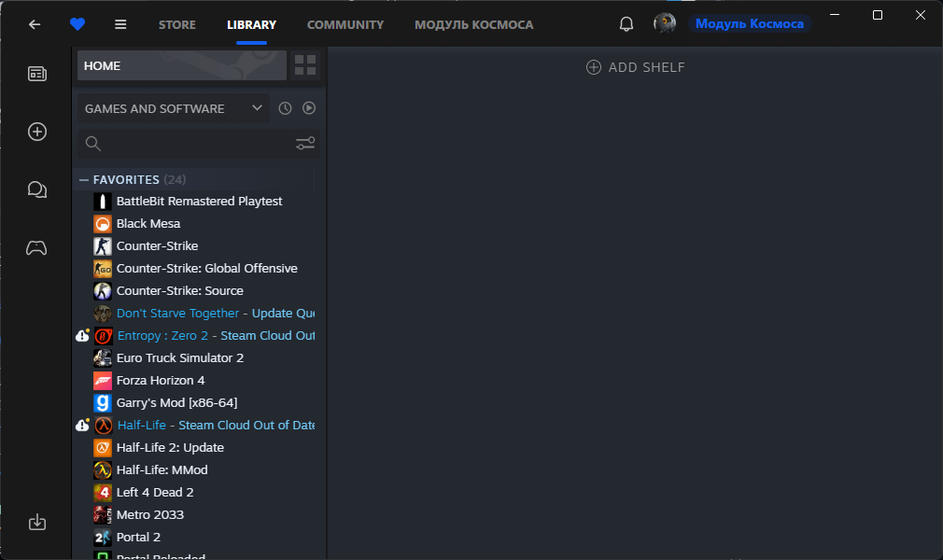The image size is (943, 560).
Task: Open Friends and Chat with the chat icon
Action: coord(36,189)
